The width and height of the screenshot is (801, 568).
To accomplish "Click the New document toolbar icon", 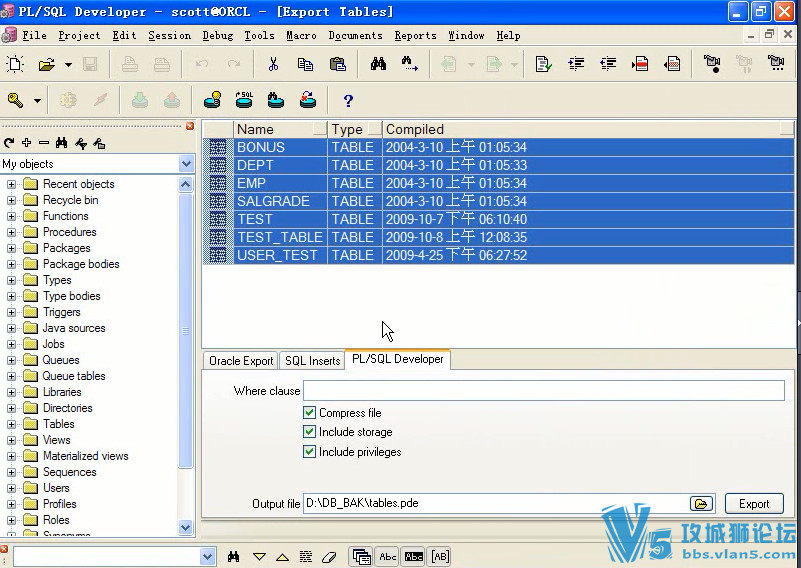I will click(15, 64).
